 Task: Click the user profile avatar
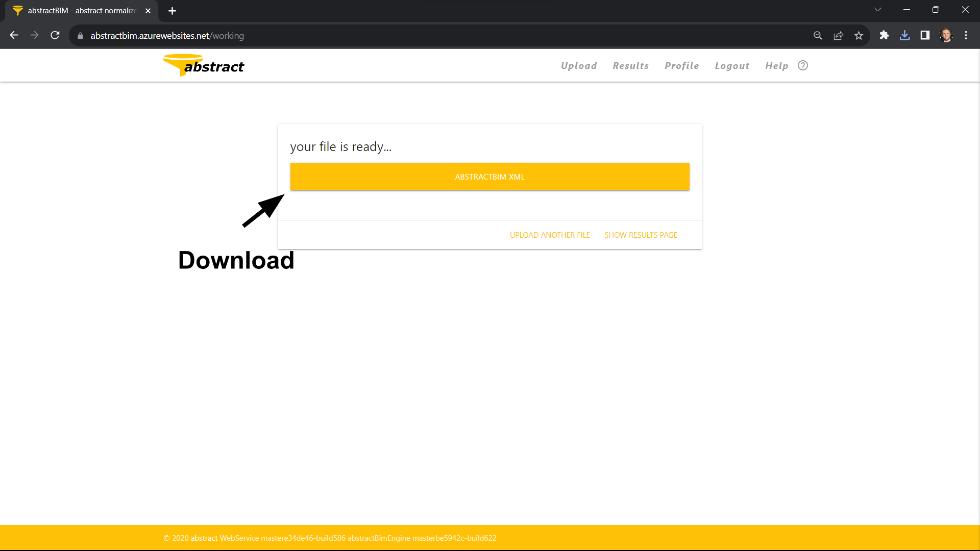coord(946,35)
